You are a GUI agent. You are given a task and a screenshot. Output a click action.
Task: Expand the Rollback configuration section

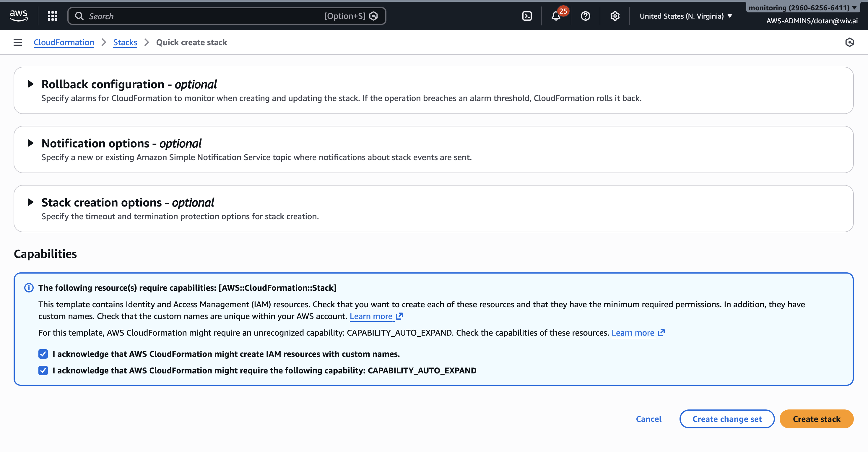click(31, 84)
